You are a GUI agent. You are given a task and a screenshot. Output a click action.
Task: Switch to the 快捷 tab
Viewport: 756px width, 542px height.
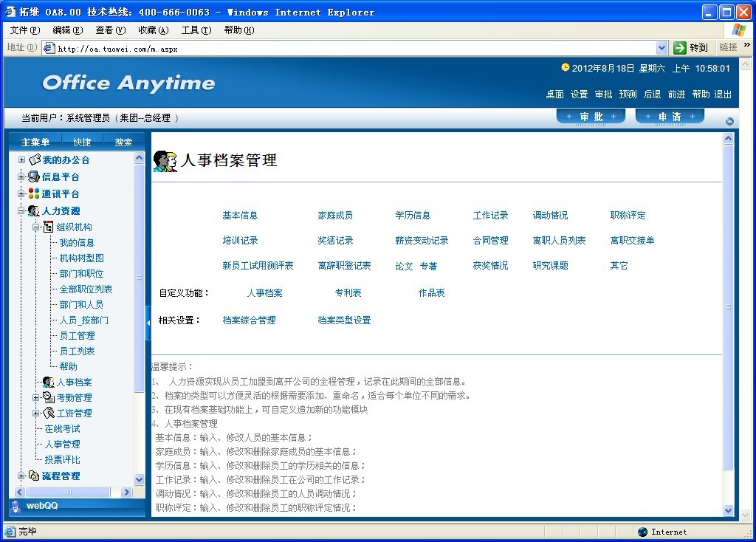click(82, 143)
